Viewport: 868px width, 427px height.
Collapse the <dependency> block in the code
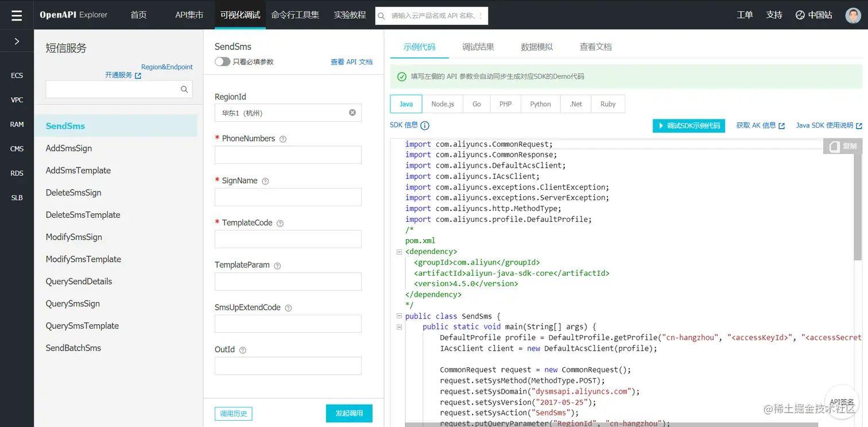400,252
